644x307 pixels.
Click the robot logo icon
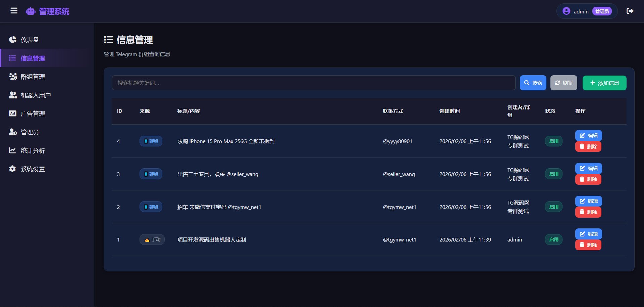coord(31,11)
